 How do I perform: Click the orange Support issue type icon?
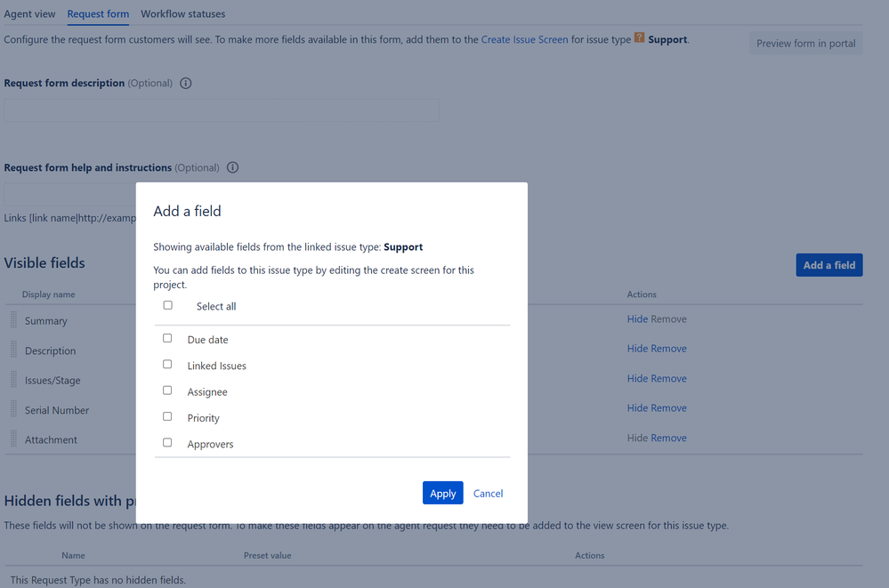(x=639, y=37)
